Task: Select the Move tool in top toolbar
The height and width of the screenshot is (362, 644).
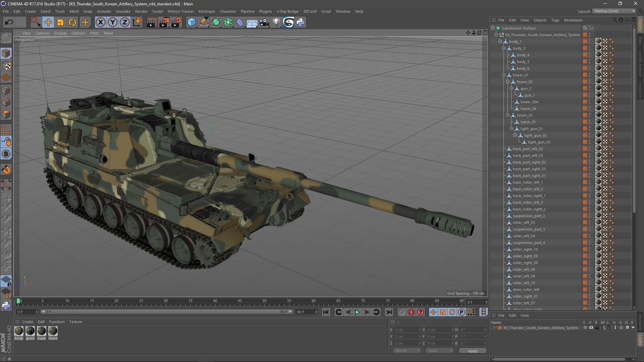Action: point(48,22)
